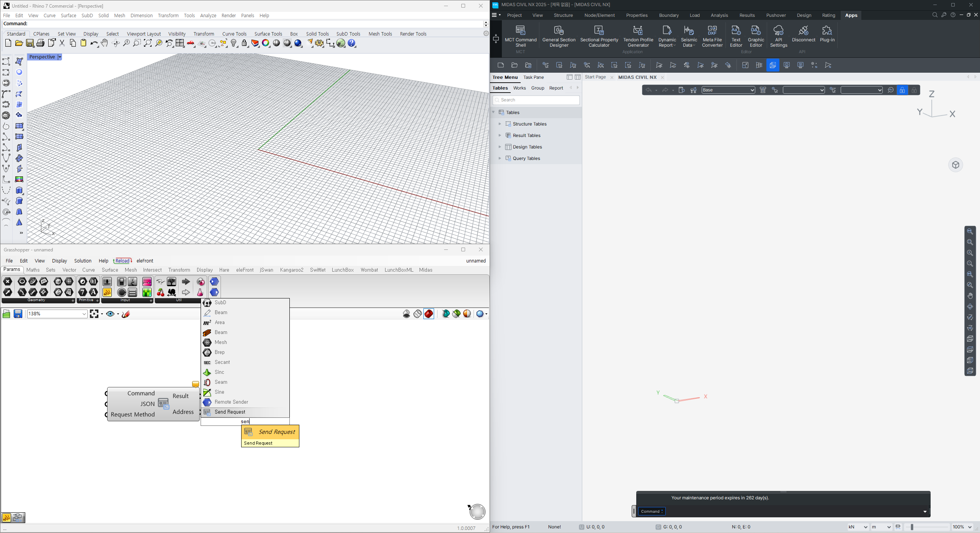Screen dimensions: 980x533
Task: Switch to Rhino Curve Tools toolbar tab
Action: coord(234,34)
